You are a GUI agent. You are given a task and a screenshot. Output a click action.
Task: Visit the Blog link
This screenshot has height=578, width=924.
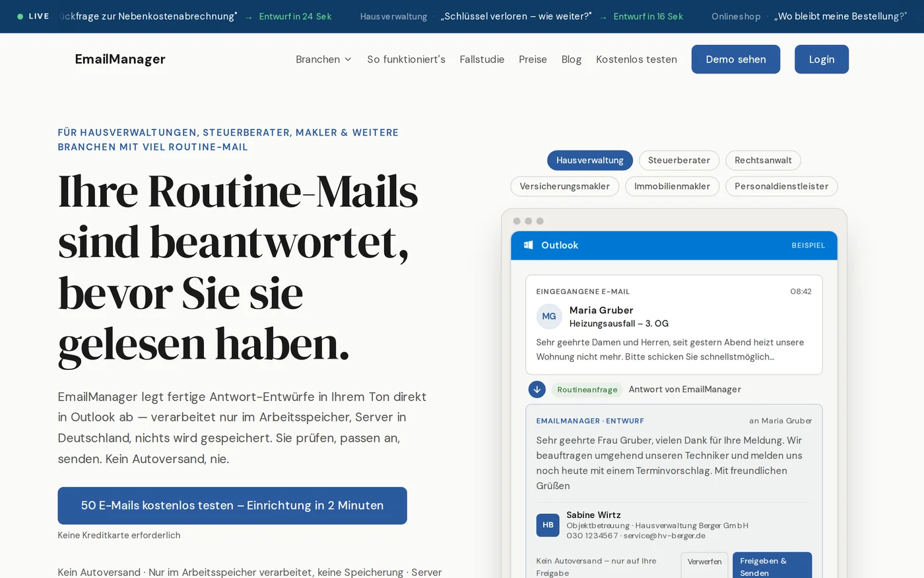(572, 59)
